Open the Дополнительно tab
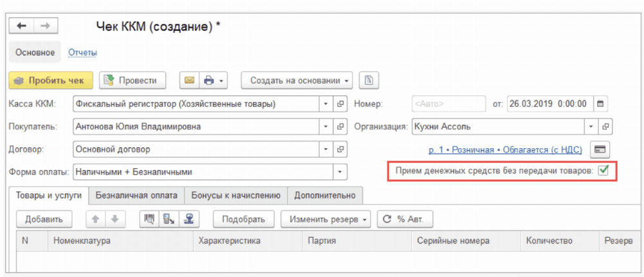Image resolution: width=644 pixels, height=277 pixels. [324, 195]
